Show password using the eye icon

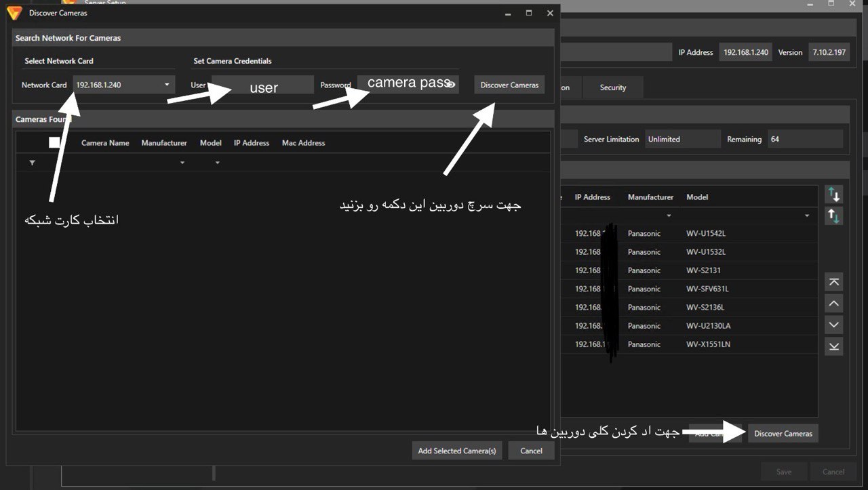(451, 85)
